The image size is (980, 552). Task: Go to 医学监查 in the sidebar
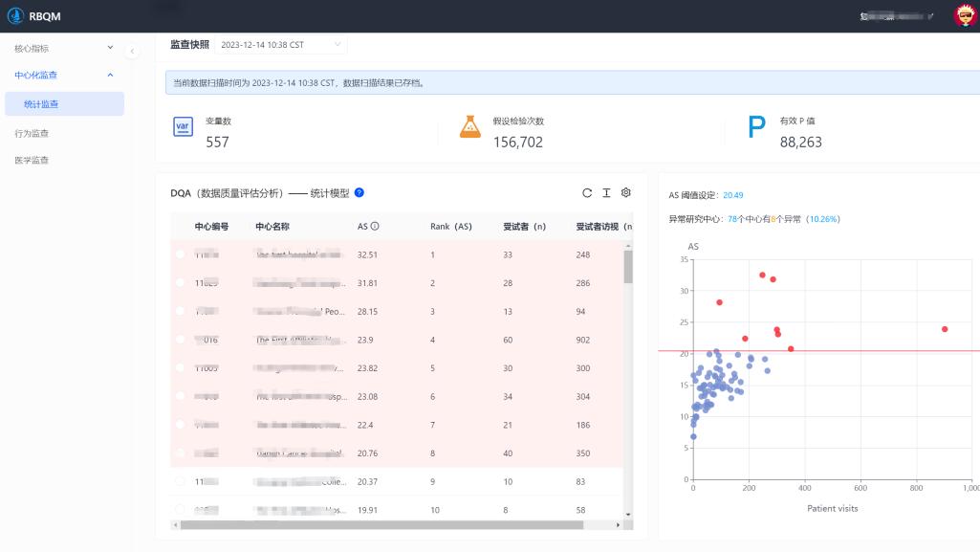click(x=32, y=160)
